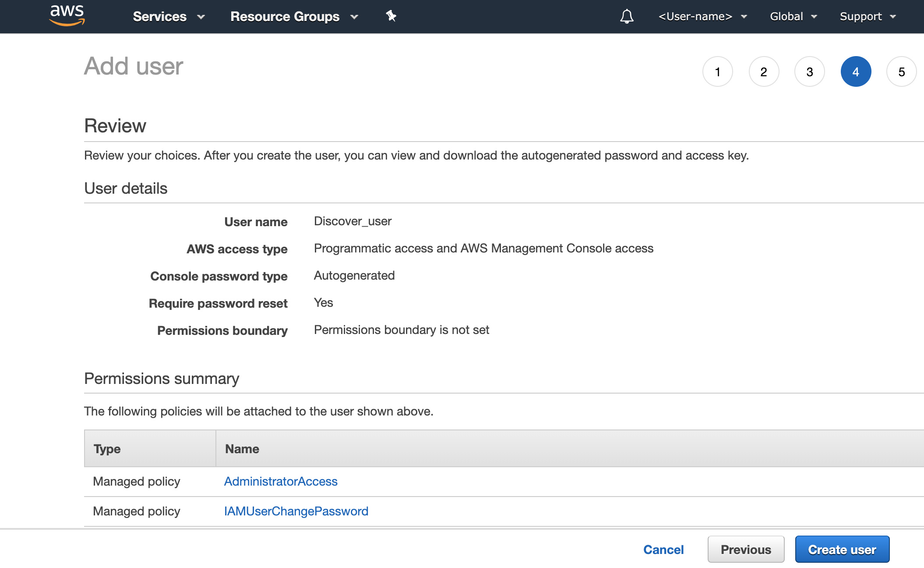The width and height of the screenshot is (924, 568).
Task: Click the Name column header
Action: tap(570, 448)
